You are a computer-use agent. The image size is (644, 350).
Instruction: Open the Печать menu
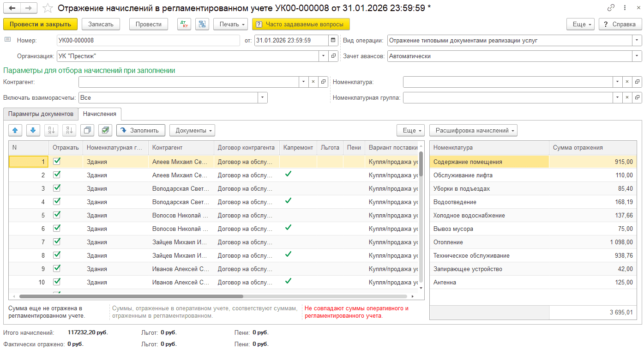[230, 24]
